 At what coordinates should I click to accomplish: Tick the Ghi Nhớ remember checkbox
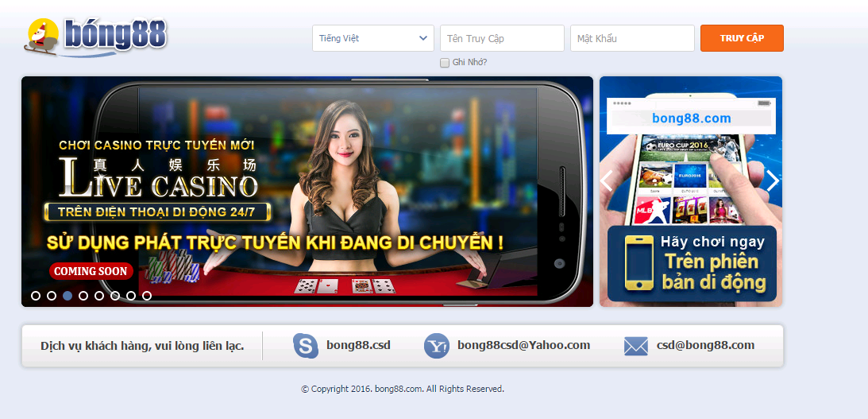pos(445,63)
